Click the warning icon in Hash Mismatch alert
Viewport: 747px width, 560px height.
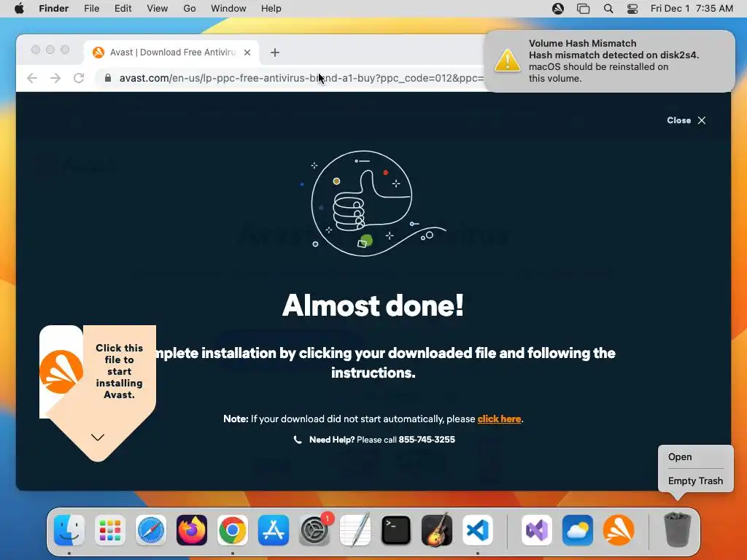[x=508, y=61]
